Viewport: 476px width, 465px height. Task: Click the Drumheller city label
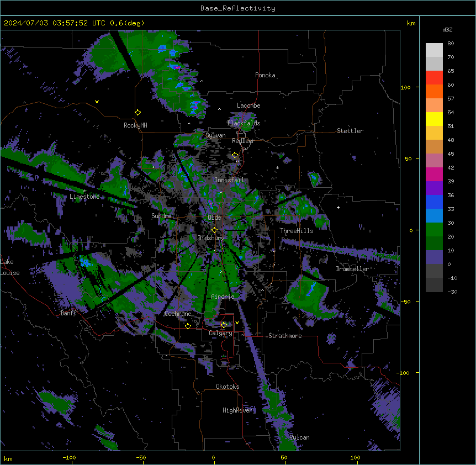coord(352,269)
